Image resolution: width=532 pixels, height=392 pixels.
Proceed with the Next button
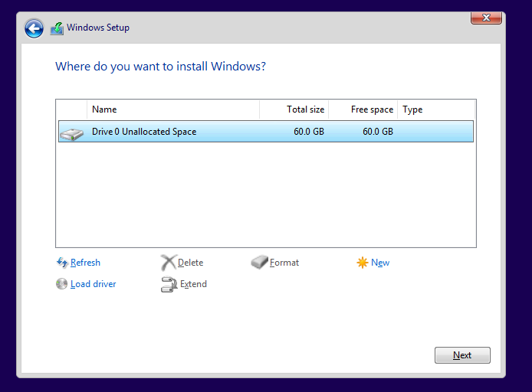pyautogui.click(x=462, y=355)
